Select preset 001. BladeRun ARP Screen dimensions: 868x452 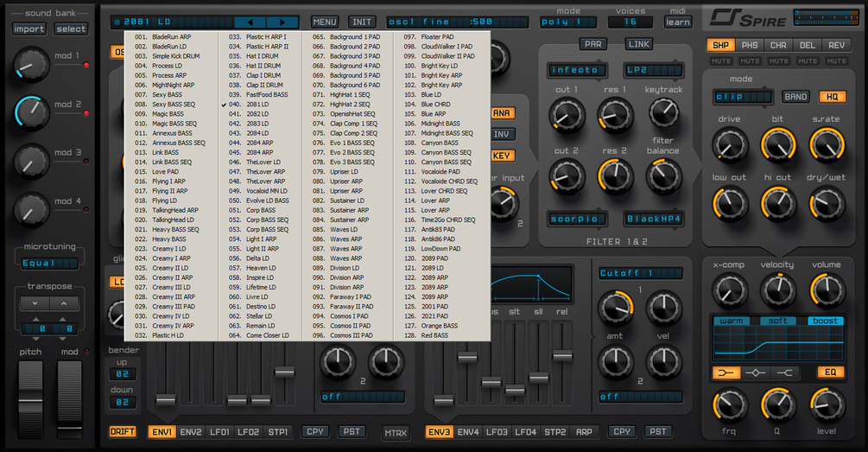point(172,36)
